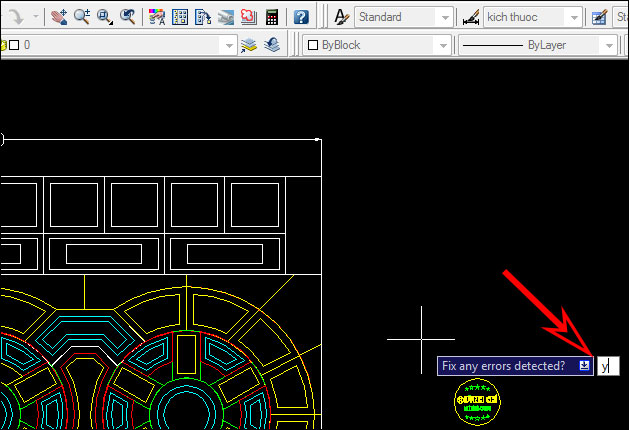Open the Dimension Style manager icon
The width and height of the screenshot is (630, 430).
pyautogui.click(x=469, y=17)
